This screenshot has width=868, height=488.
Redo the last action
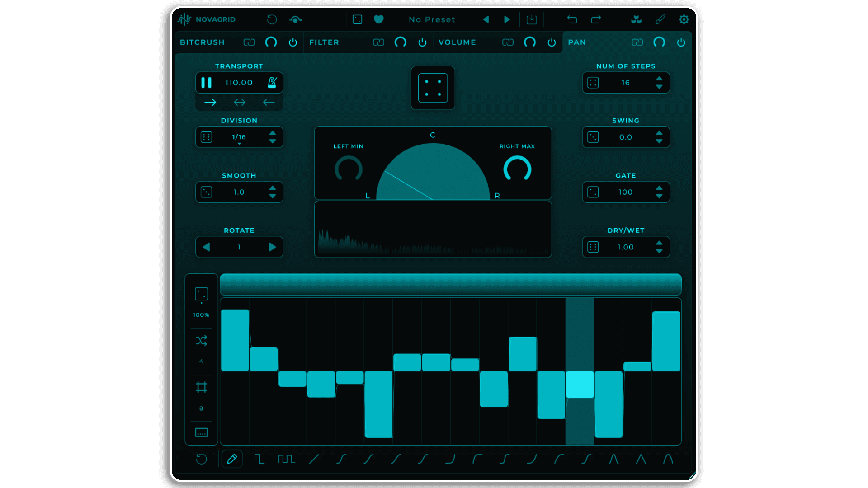[596, 19]
